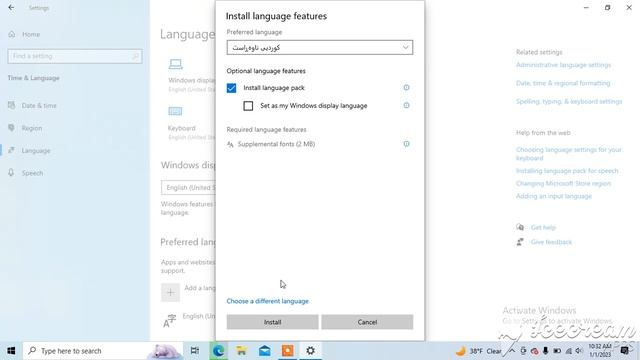Click info icon beside Supplemental fonts
Screen dimensions: 640x360
[406, 144]
